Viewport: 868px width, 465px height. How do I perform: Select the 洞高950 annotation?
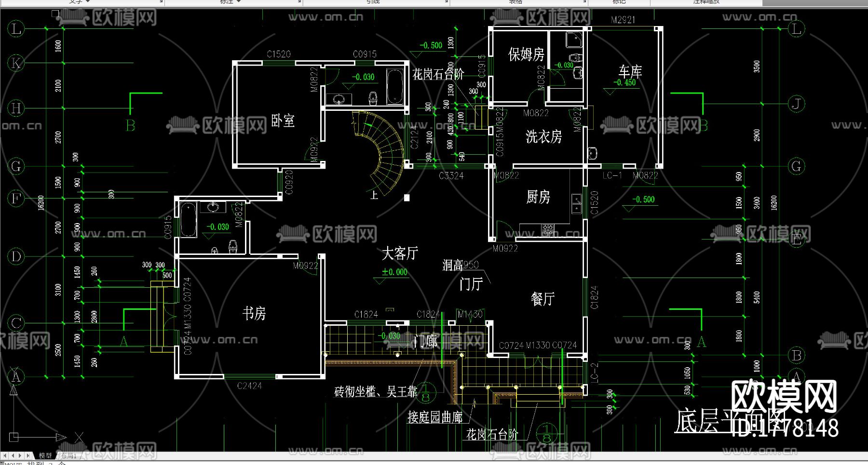461,265
